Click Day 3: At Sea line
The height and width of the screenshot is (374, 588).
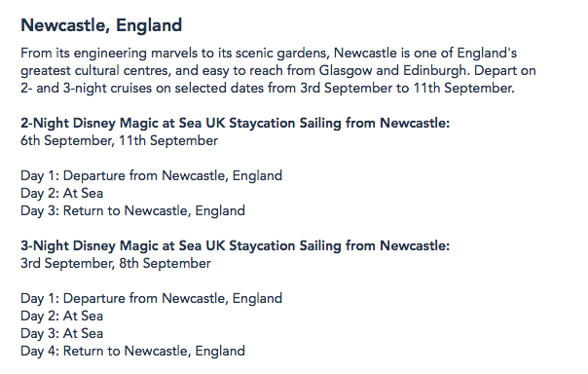tap(62, 333)
